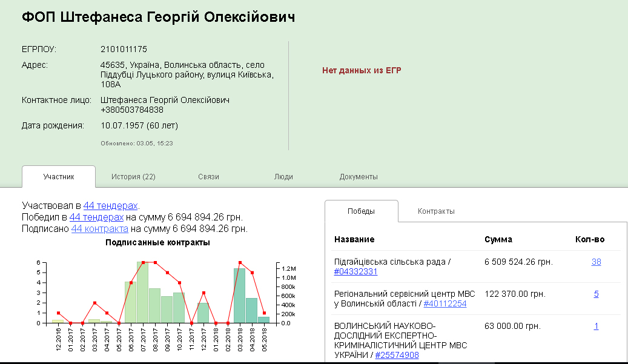628x364 pixels.
Task: Switch to the Контракты panel tab
Action: point(436,211)
